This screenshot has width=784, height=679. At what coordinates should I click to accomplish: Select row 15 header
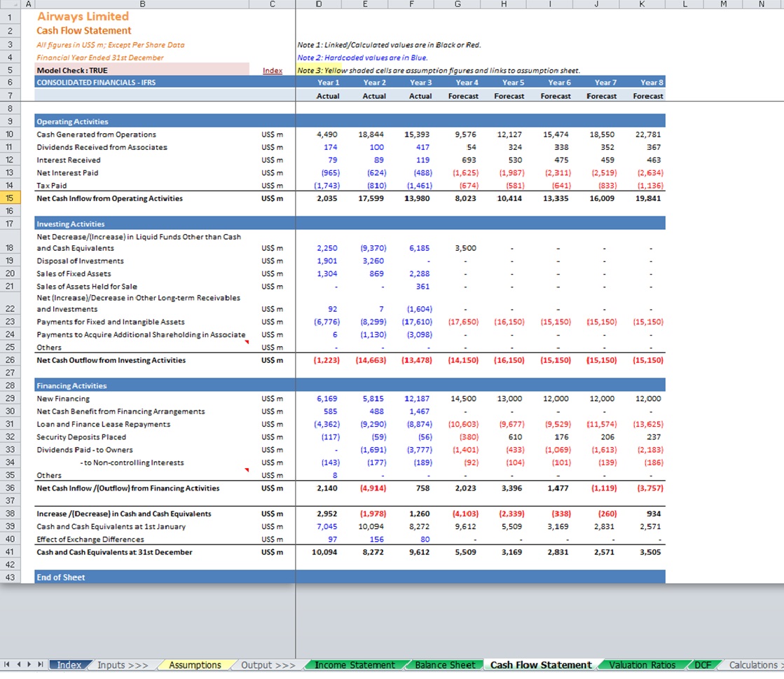coord(10,198)
